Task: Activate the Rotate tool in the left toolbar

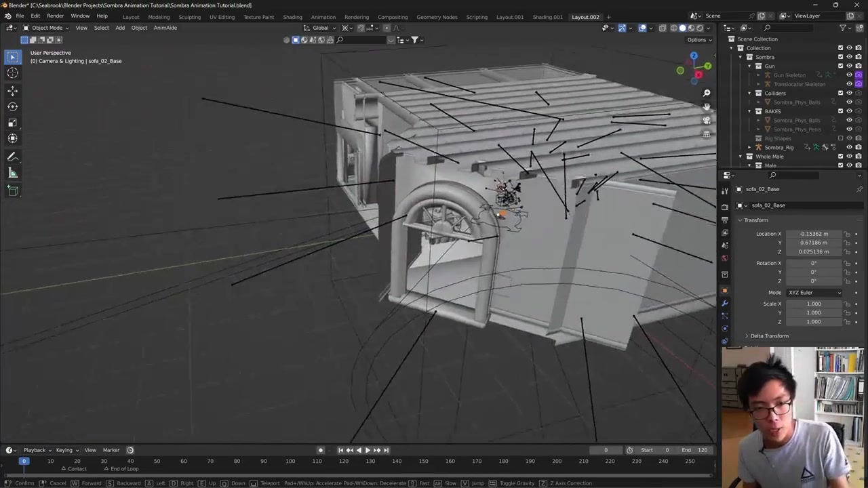Action: (12, 106)
